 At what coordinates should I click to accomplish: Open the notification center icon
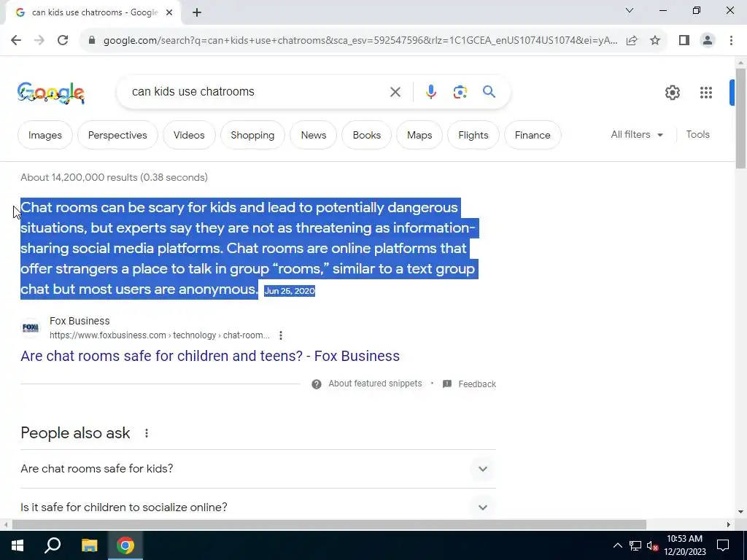click(x=723, y=545)
